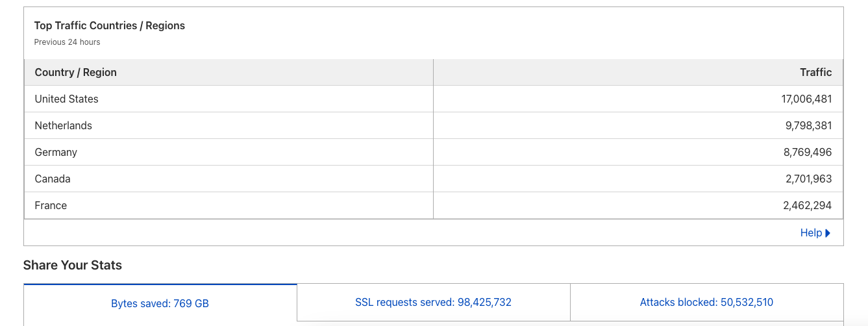Select the Bytes saved tab
Screen dimensions: 868x326
click(160, 303)
